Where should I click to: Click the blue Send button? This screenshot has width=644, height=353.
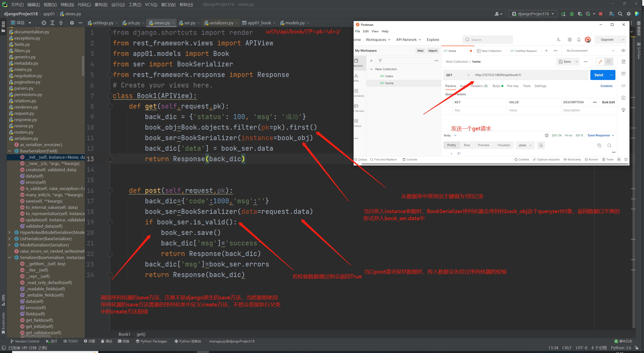[x=598, y=75]
